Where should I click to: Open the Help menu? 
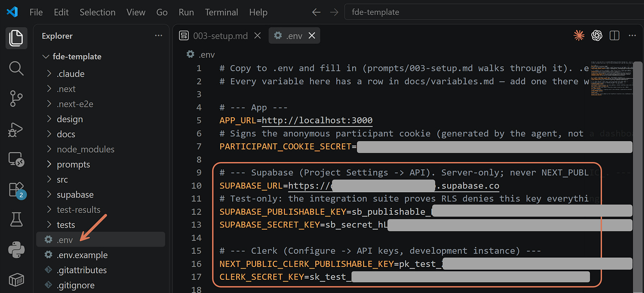tap(258, 12)
